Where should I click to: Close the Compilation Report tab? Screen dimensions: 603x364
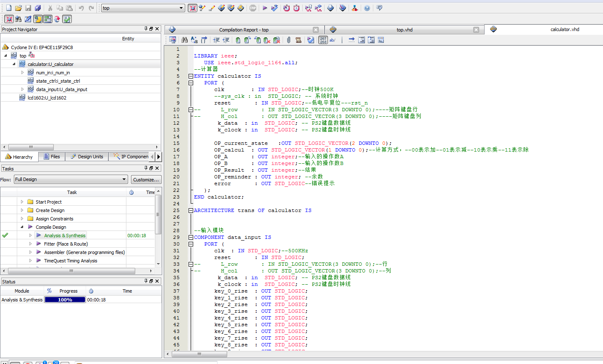(x=316, y=30)
